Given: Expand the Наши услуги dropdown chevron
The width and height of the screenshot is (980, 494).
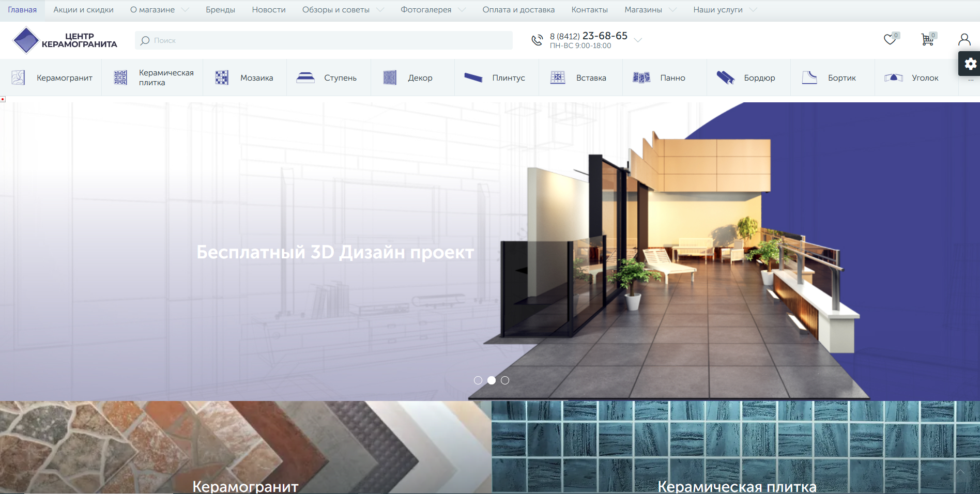Looking at the screenshot, I should (x=753, y=10).
